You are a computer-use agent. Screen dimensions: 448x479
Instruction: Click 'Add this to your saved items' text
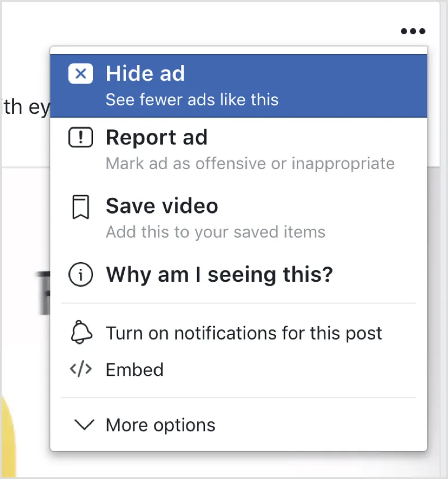216,232
